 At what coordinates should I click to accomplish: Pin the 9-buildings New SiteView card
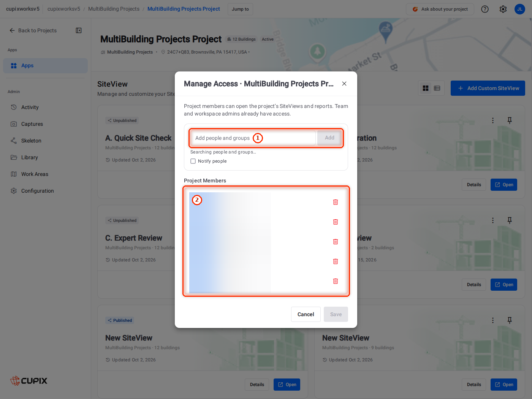510,320
